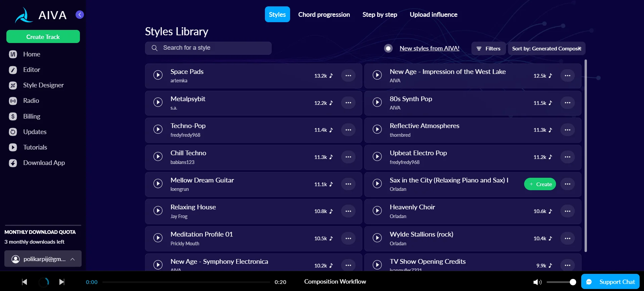644x291 pixels.
Task: Click the green Create Track button
Action: click(x=43, y=37)
